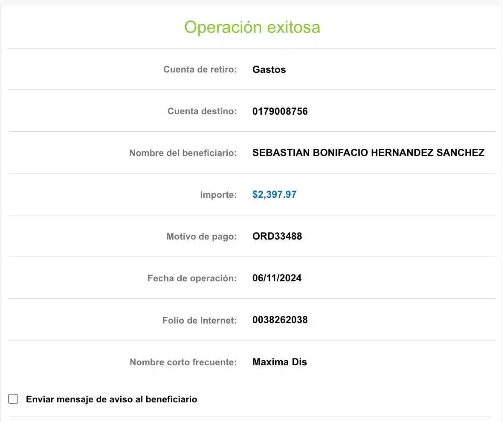
Task: Select destination account number 0179008756
Action: pyautogui.click(x=280, y=112)
